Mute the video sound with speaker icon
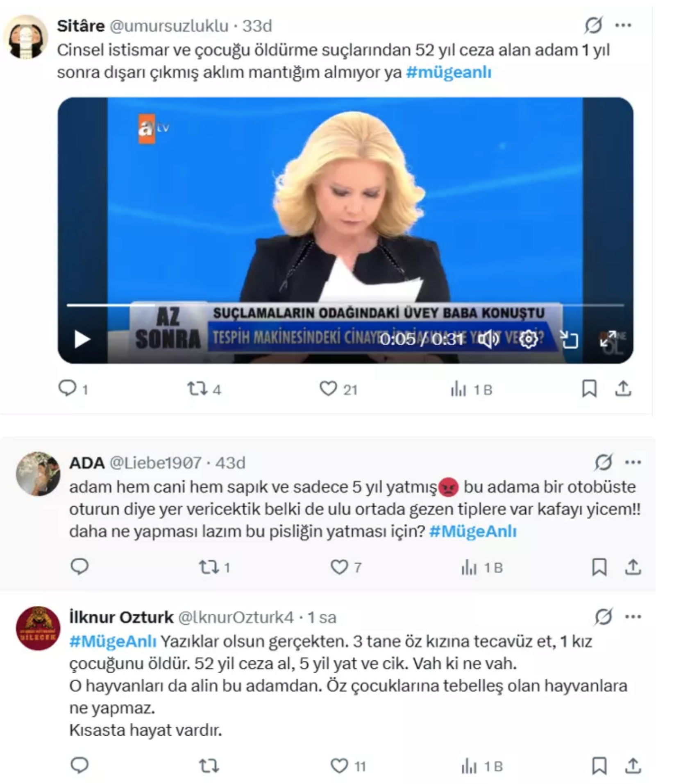The width and height of the screenshot is (699, 784). pos(489,340)
